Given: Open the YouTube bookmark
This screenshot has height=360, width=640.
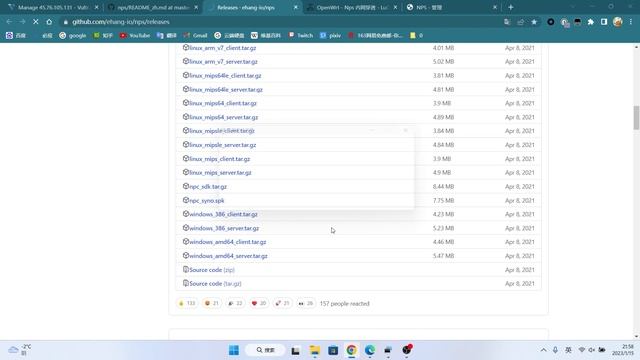Looking at the screenshot, I should (x=135, y=36).
